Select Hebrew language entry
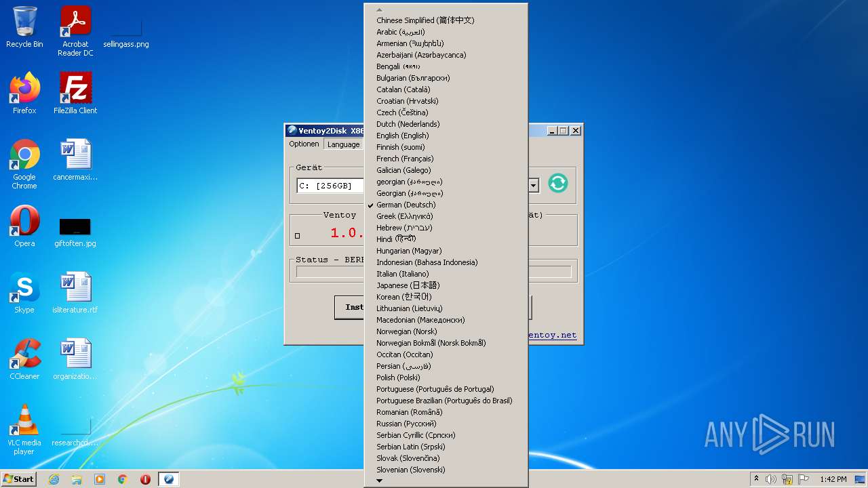Viewport: 868px width, 488px height. coord(446,228)
